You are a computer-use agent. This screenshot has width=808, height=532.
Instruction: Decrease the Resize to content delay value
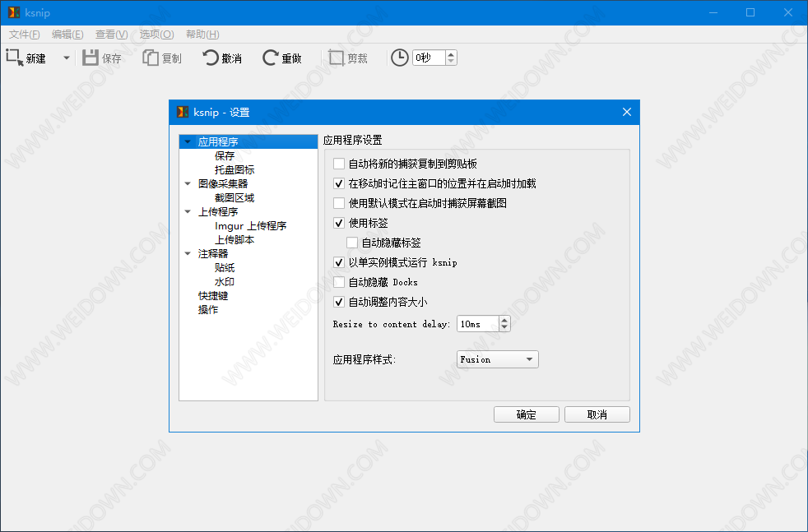pyautogui.click(x=504, y=327)
